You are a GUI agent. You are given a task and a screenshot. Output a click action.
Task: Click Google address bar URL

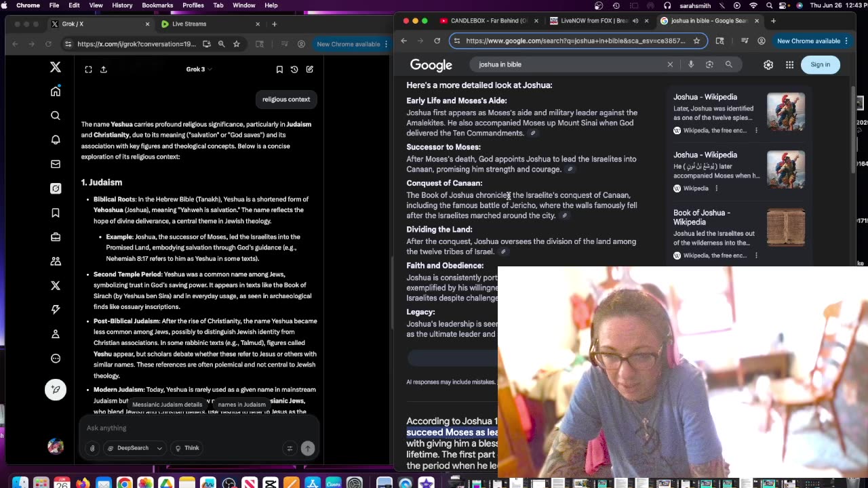point(576,41)
